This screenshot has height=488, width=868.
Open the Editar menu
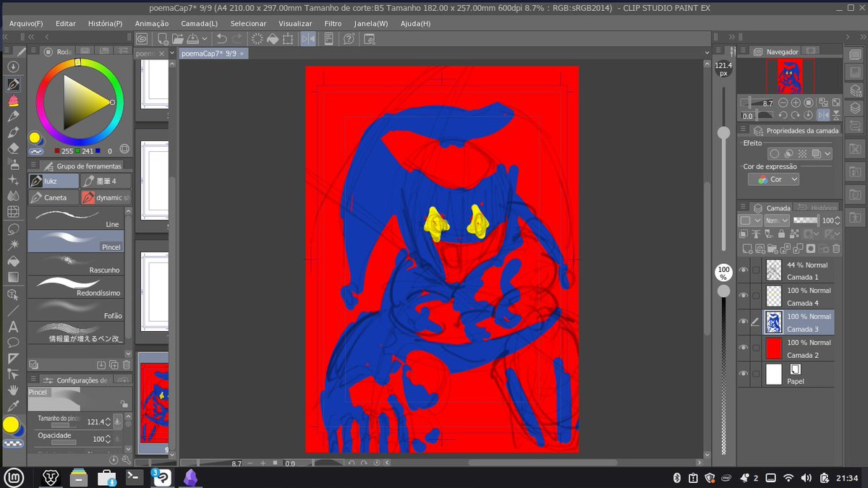pyautogui.click(x=66, y=23)
